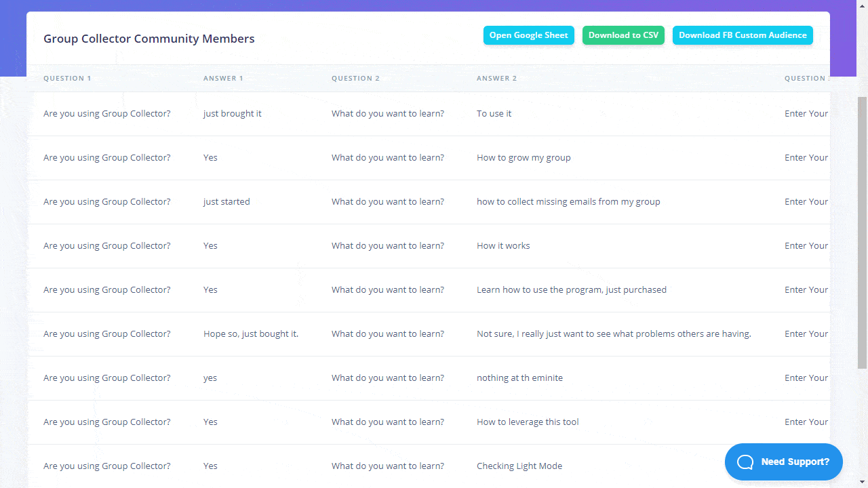The height and width of the screenshot is (488, 868).
Task: Click the vertical page scrollbar thumb
Action: [x=862, y=230]
